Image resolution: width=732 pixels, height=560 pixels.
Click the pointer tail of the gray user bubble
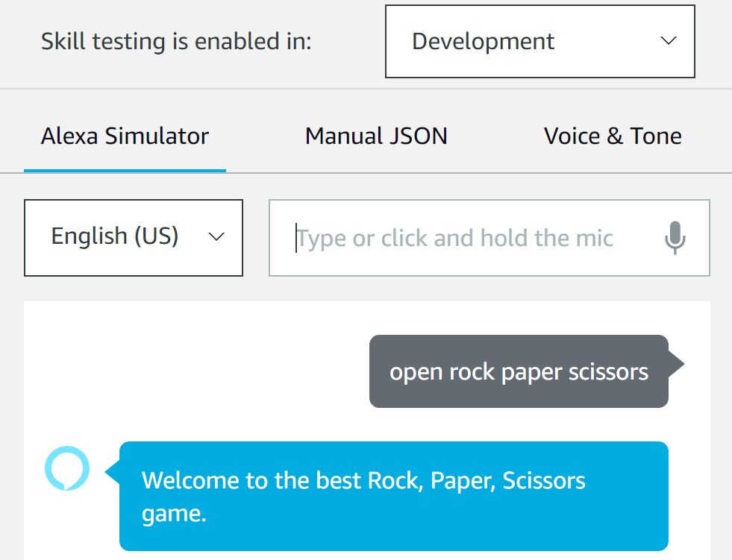click(x=677, y=364)
